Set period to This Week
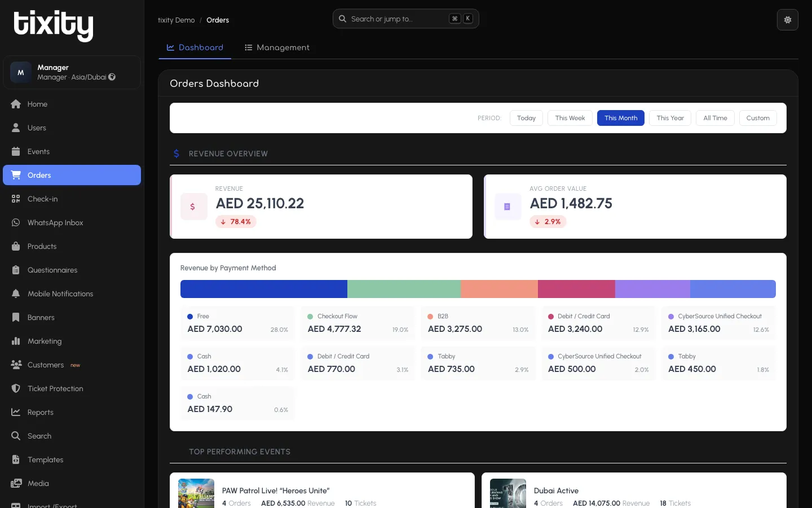Screen dimensions: 812x508 570,118
